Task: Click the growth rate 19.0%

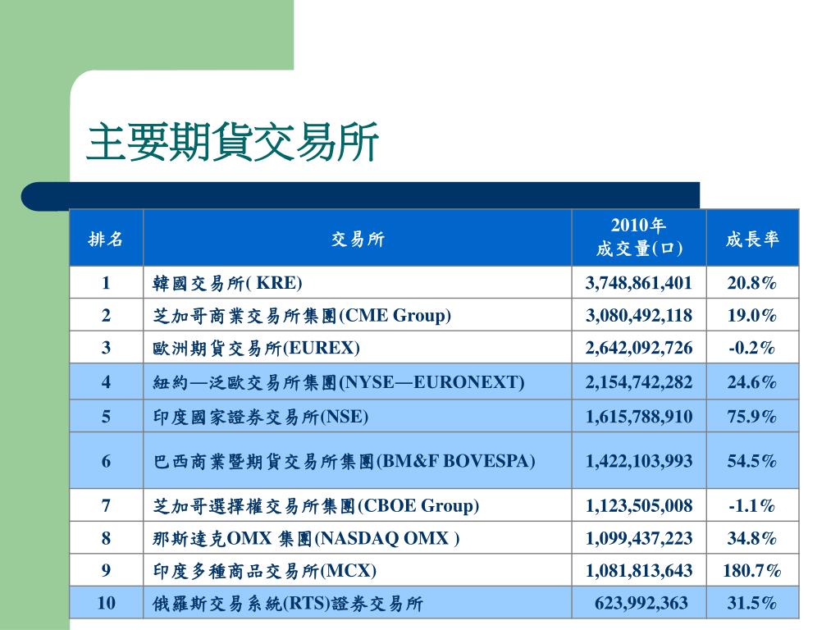Action: (x=751, y=315)
